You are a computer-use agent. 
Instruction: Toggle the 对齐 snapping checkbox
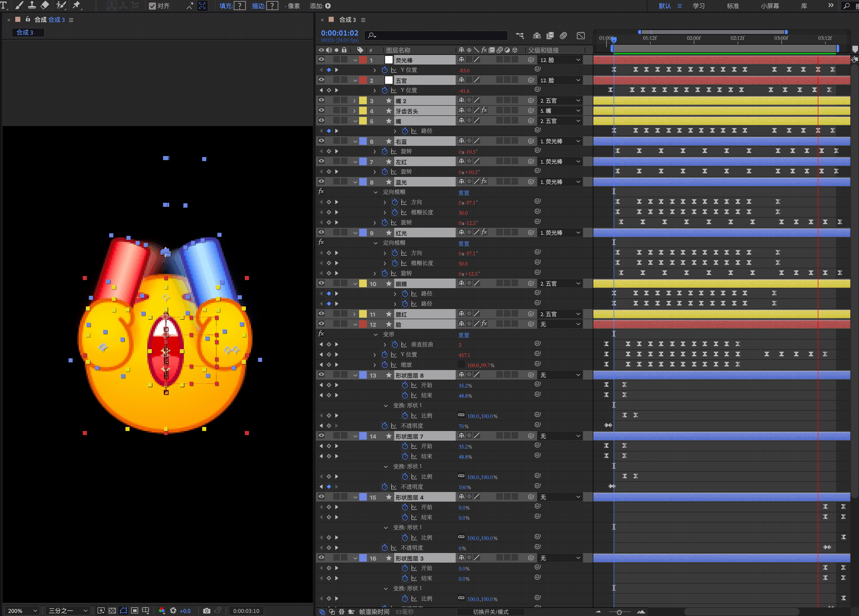click(152, 6)
